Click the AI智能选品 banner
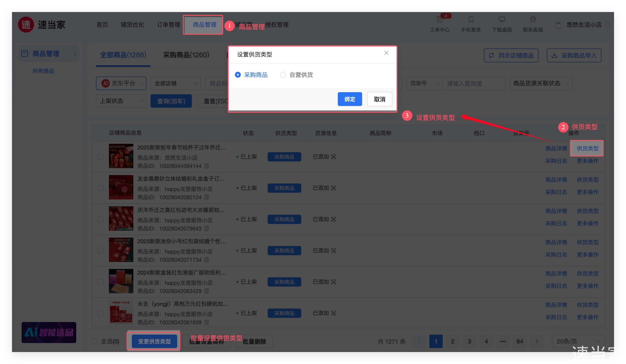Image resolution: width=626 pixels, height=364 pixels. click(x=49, y=332)
